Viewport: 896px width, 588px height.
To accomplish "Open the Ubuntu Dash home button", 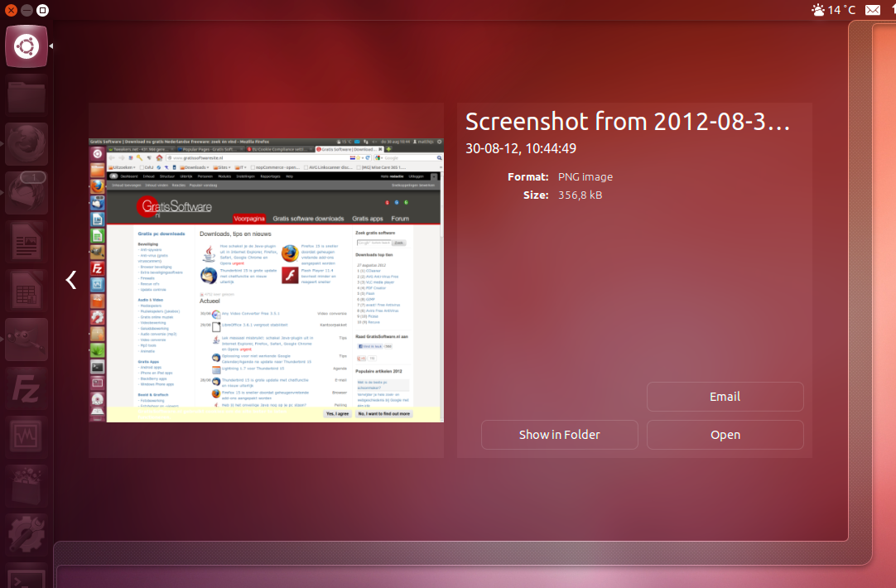I will (26, 46).
